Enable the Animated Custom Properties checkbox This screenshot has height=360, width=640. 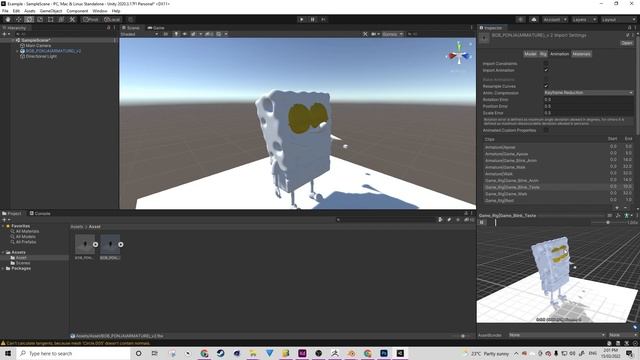tap(546, 130)
